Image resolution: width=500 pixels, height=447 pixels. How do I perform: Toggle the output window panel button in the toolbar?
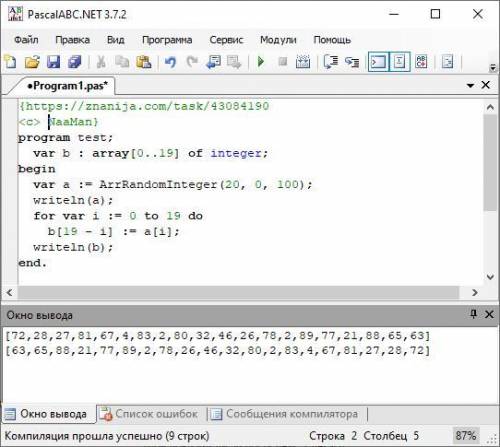click(378, 62)
